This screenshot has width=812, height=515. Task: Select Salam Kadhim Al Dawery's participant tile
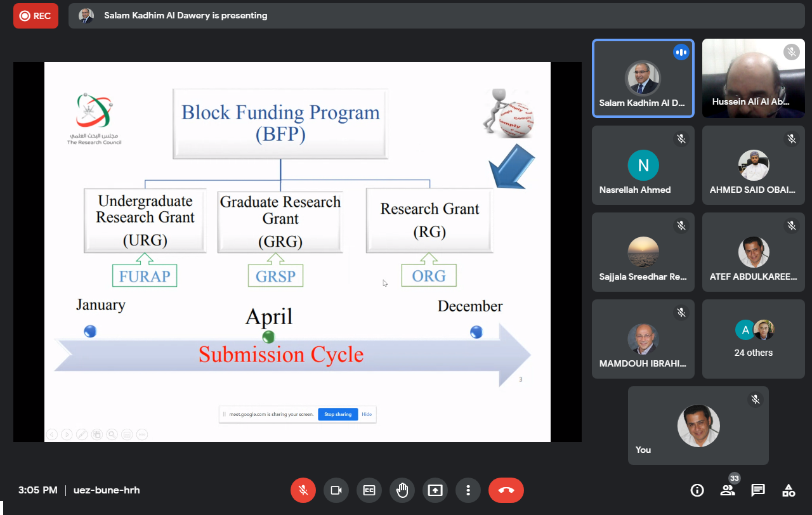pyautogui.click(x=643, y=79)
